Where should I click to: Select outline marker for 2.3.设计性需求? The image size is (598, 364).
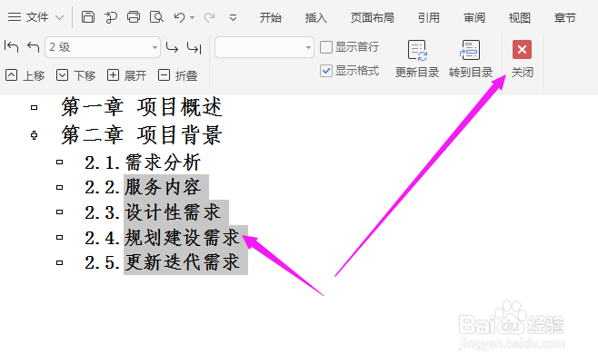click(x=59, y=212)
